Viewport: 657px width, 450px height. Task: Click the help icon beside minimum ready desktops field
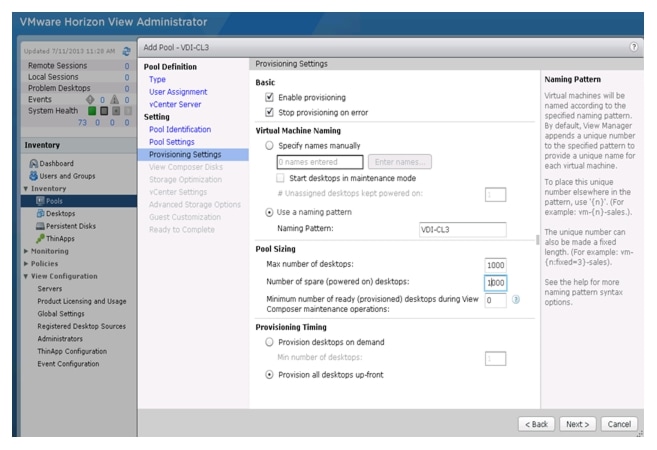coord(516,300)
